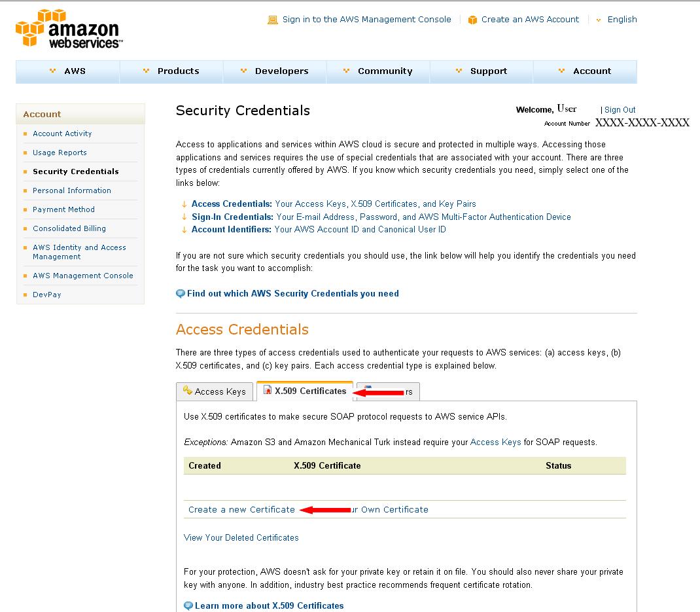700x612 pixels.
Task: Click the Create AWS Account box icon
Action: tap(472, 20)
